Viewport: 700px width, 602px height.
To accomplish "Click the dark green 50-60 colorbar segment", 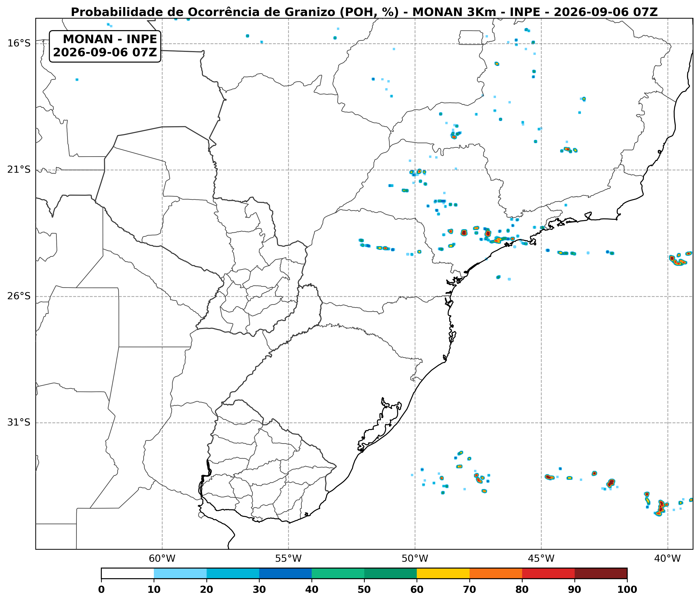I will pyautogui.click(x=391, y=573).
